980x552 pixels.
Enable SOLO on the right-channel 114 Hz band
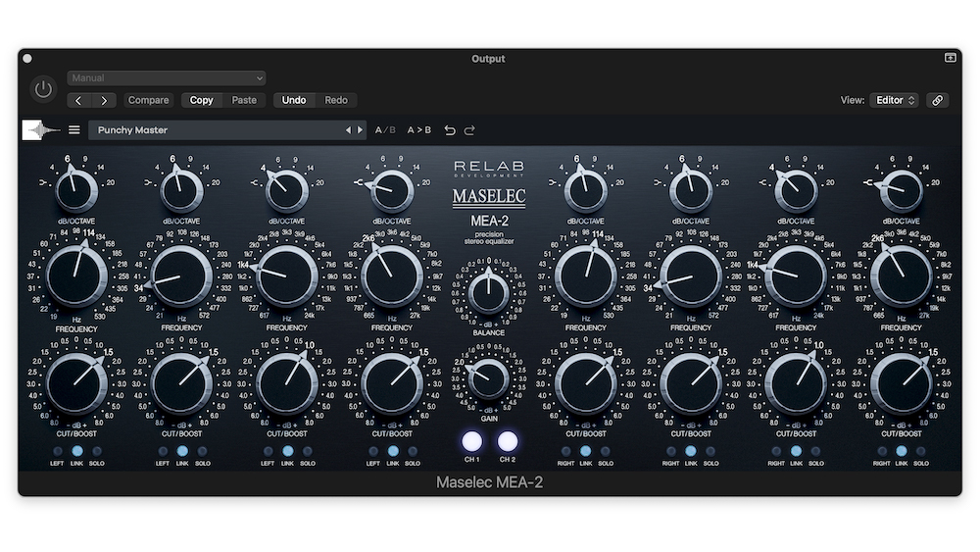coord(605,451)
